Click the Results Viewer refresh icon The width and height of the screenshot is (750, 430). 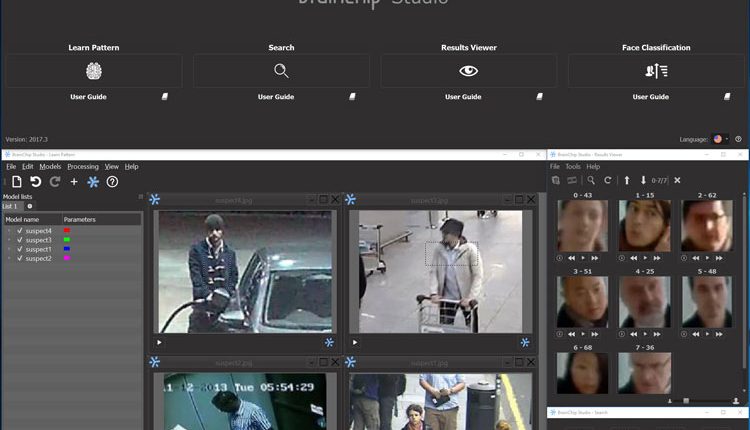pos(608,180)
